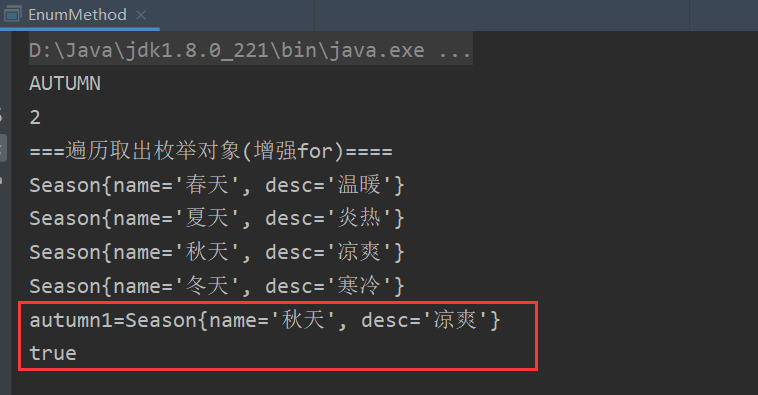Click the Season line with name 春天
This screenshot has height=395, width=758.
tap(217, 185)
